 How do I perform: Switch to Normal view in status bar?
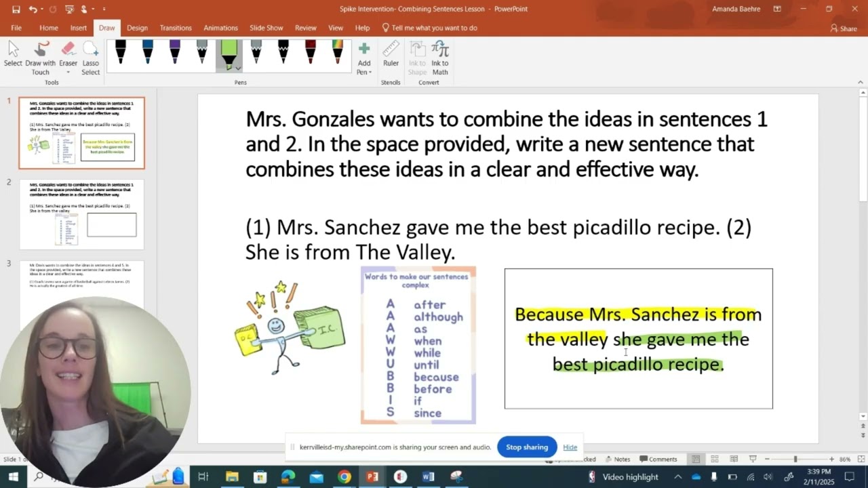pyautogui.click(x=696, y=459)
